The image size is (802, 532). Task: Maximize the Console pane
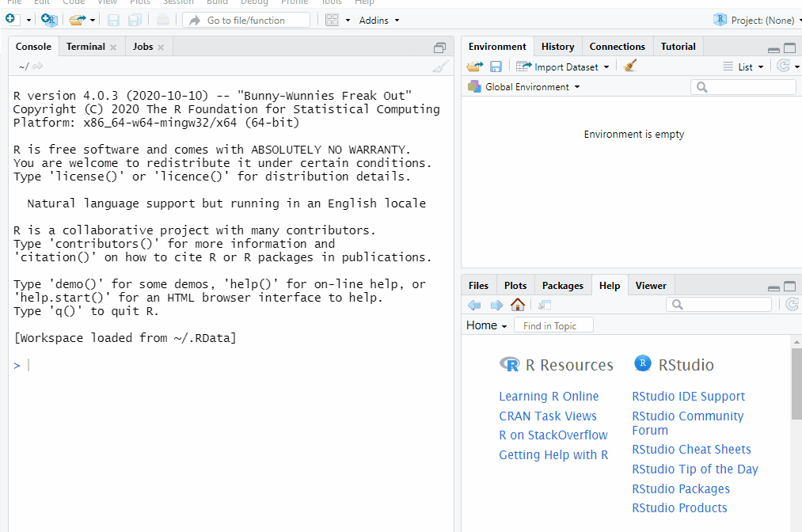(x=440, y=48)
